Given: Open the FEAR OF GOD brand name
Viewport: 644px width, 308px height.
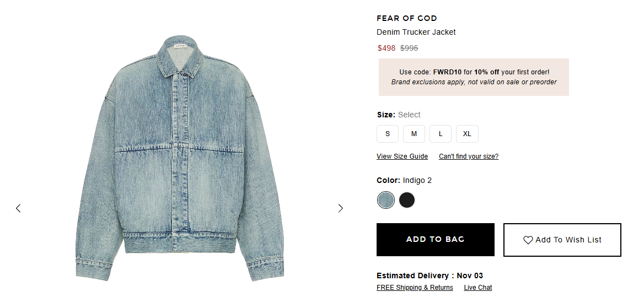Looking at the screenshot, I should (x=407, y=19).
